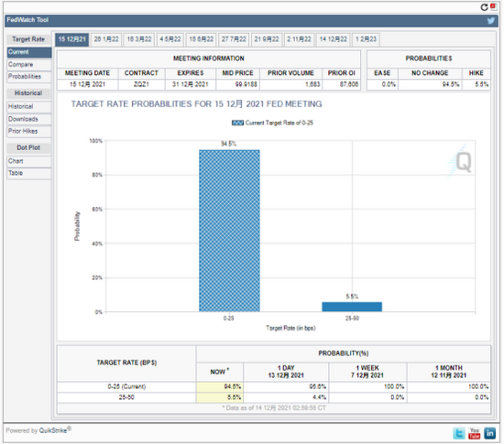
Task: Click the QuikStrike Q watermark logo
Action: (461, 161)
